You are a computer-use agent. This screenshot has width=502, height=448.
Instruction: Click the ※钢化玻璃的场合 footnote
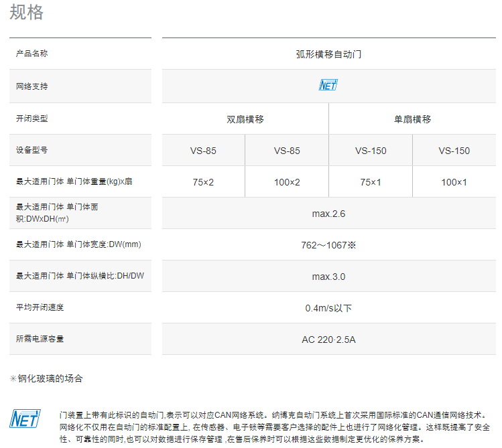(x=46, y=378)
